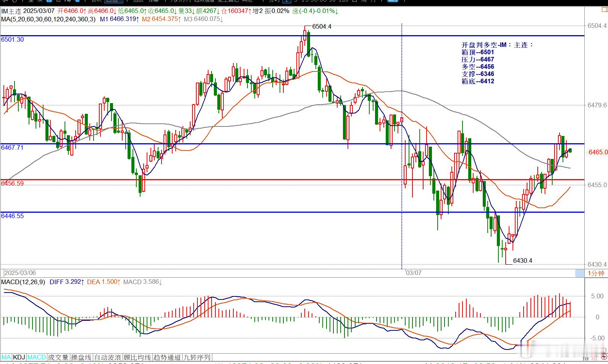Show the 成交量 volume tab
Screen dimensions: 608x364
point(58,358)
